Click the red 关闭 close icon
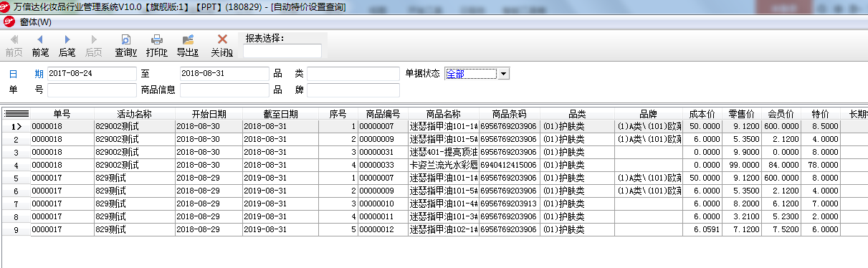The image size is (868, 268). click(x=222, y=39)
